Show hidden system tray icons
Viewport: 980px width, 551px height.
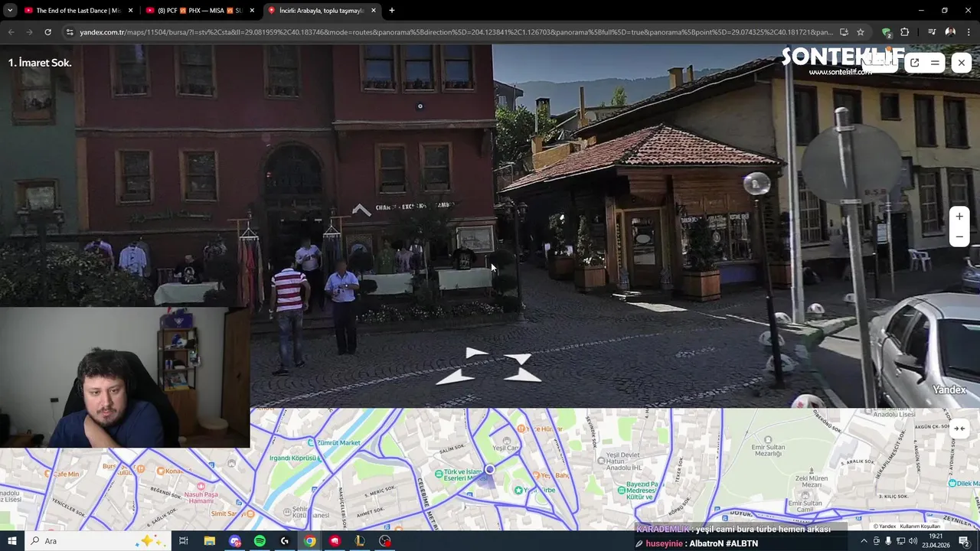tap(864, 541)
